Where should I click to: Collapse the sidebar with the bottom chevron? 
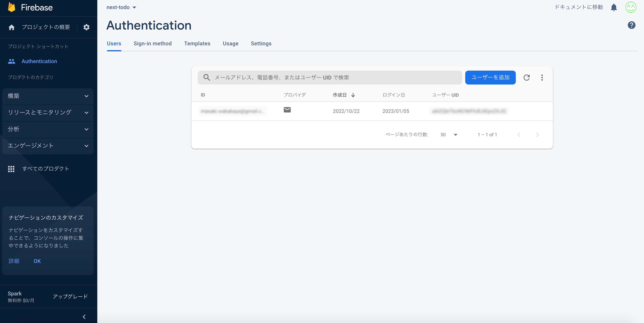tap(84, 317)
